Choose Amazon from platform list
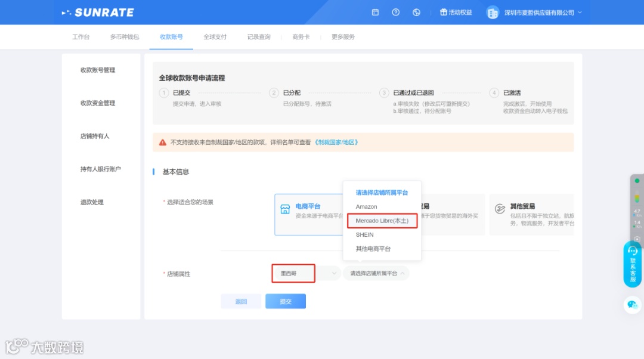The width and height of the screenshot is (644, 359). [366, 206]
